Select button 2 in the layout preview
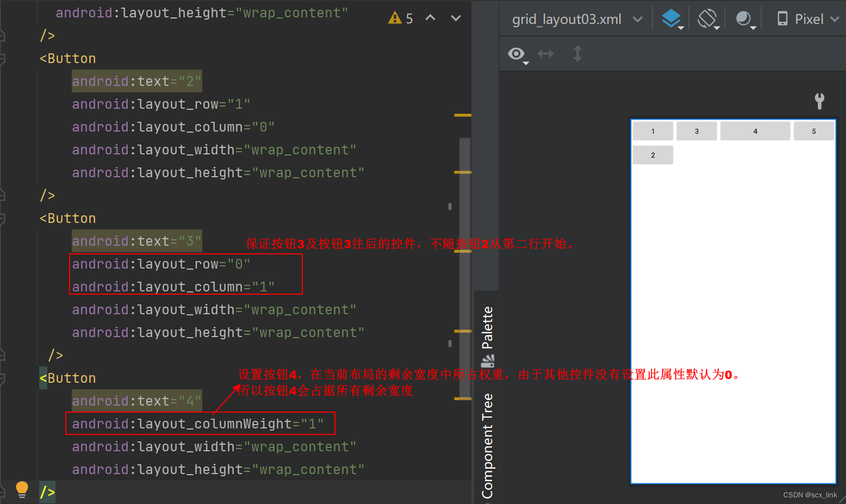This screenshot has width=846, height=504. point(653,155)
